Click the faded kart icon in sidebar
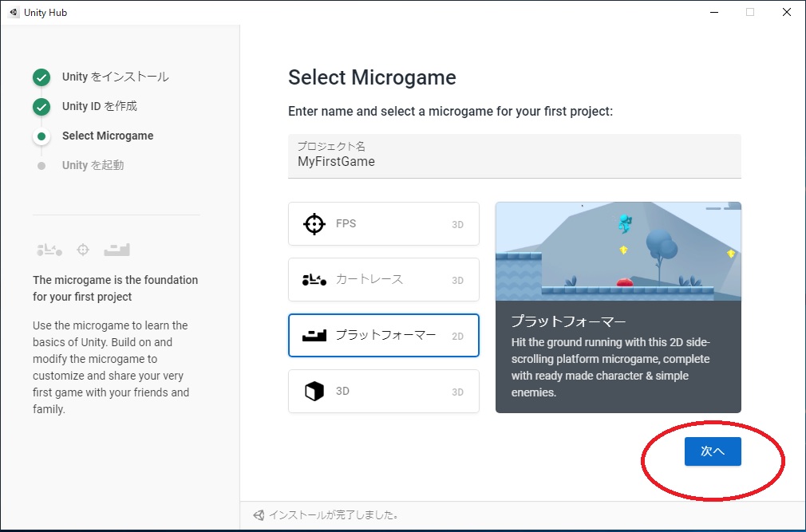The height and width of the screenshot is (532, 806). [x=49, y=250]
